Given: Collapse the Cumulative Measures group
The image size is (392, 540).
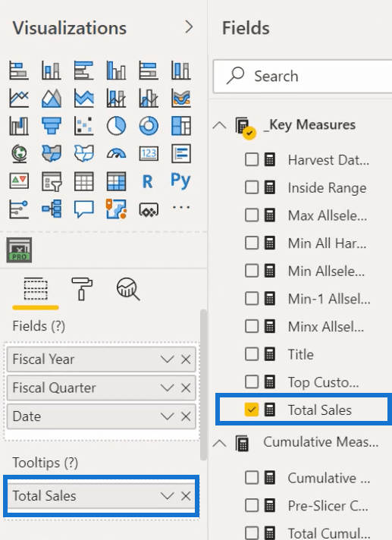Looking at the screenshot, I should 220,443.
